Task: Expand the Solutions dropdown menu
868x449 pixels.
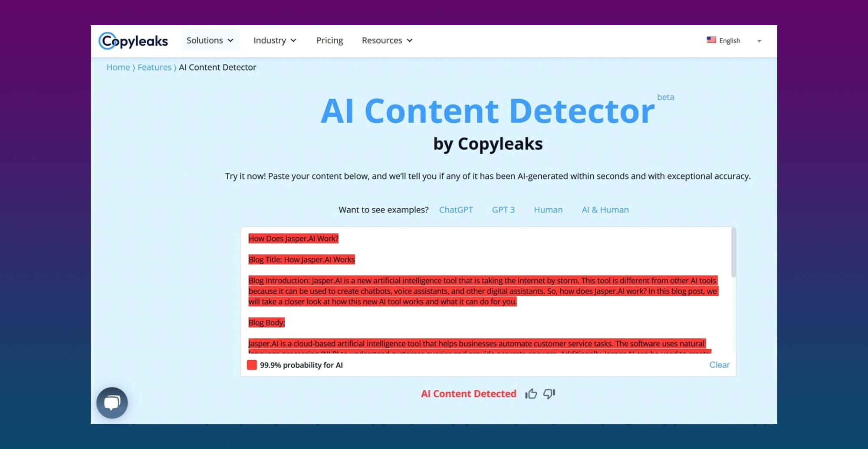Action: tap(210, 40)
